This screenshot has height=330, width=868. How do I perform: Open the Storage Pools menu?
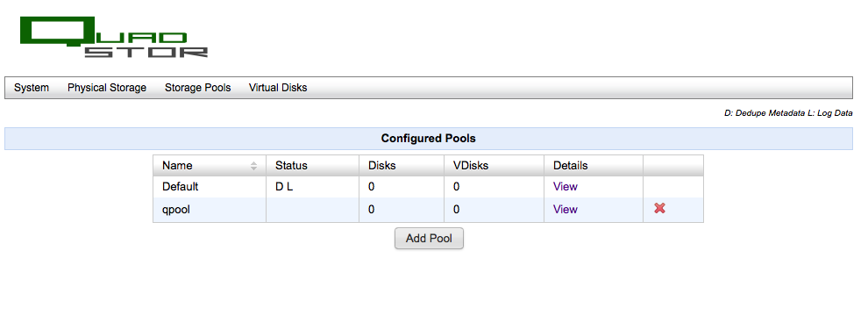197,88
